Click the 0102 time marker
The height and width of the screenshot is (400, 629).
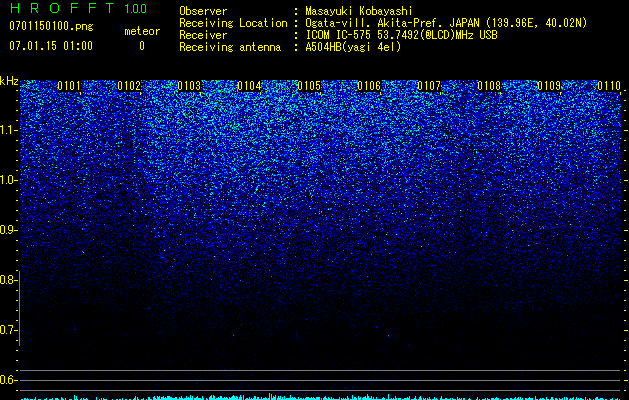click(x=129, y=86)
